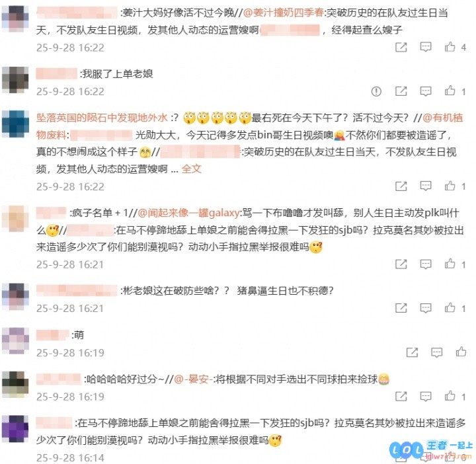Reply to the '我服了上单老娘' comment
Image resolution: width=476 pixels, height=464 pixels.
(426, 91)
